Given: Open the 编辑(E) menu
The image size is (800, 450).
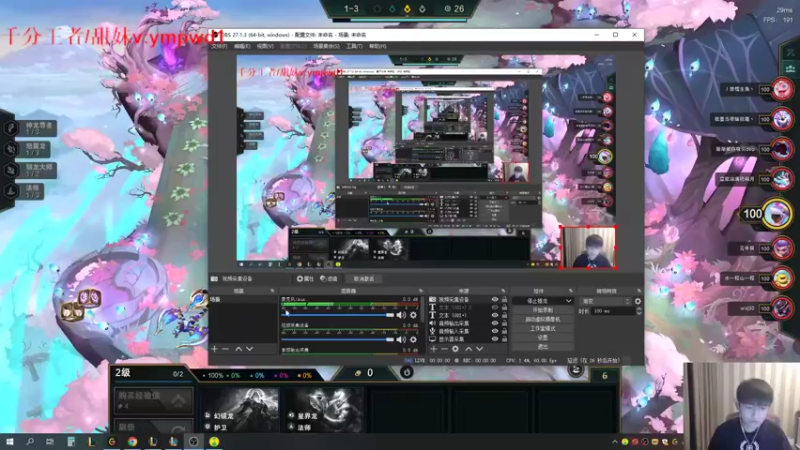Looking at the screenshot, I should [x=242, y=46].
